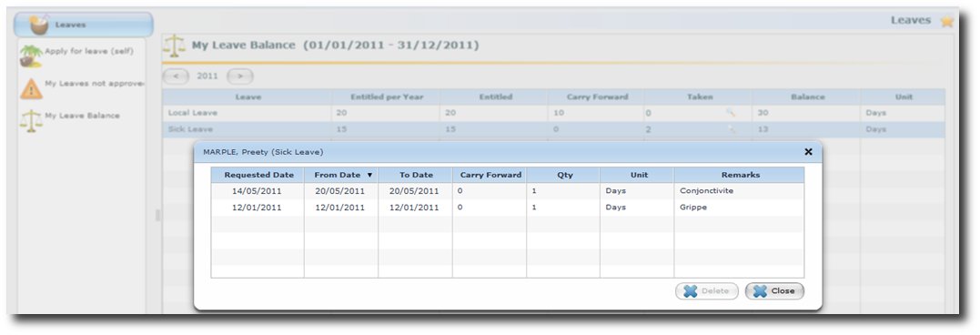Open My Leave Balance menu item
Viewport: 980px width, 335px height.
click(82, 116)
